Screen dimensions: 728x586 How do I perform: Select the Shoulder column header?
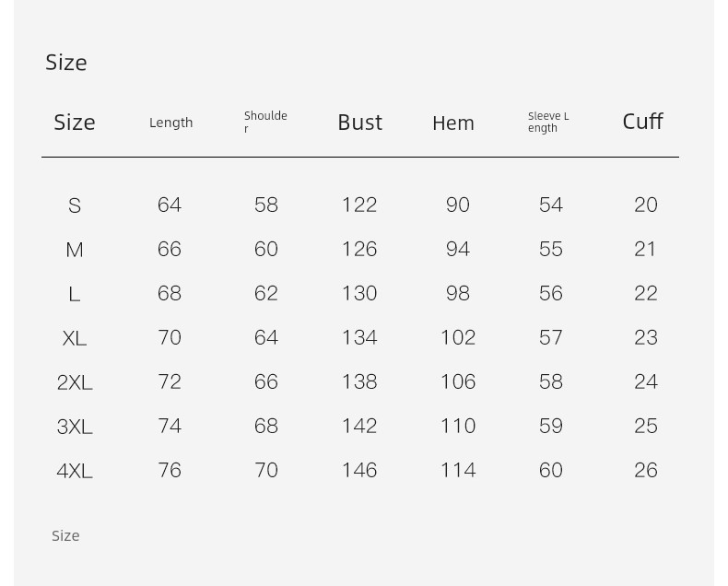[265, 122]
